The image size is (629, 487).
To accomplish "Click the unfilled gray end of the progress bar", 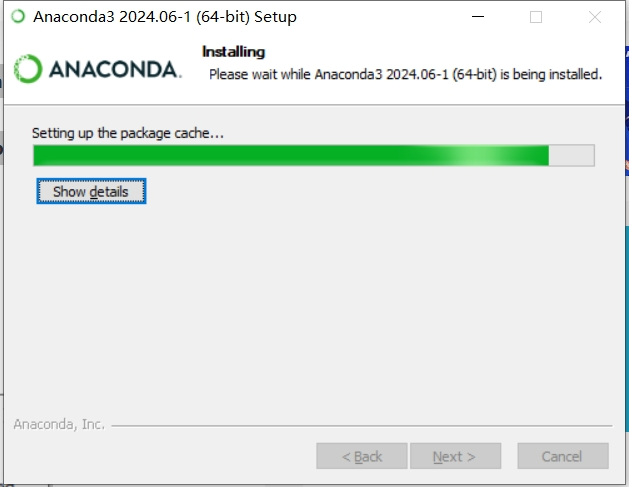I will click(572, 155).
